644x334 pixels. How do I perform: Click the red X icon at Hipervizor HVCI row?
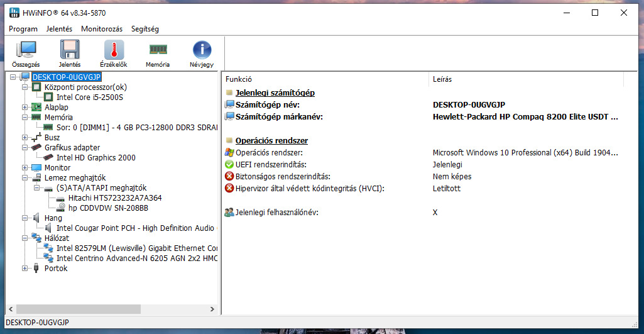coord(229,189)
